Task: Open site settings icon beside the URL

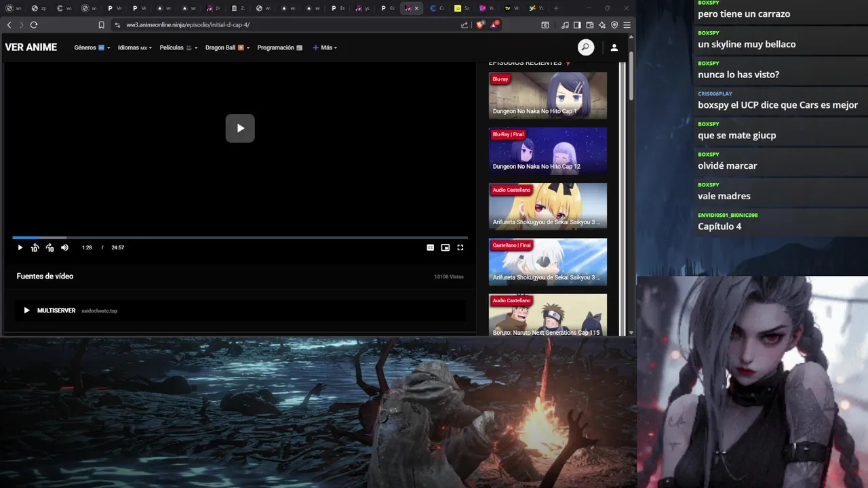Action: tap(117, 25)
